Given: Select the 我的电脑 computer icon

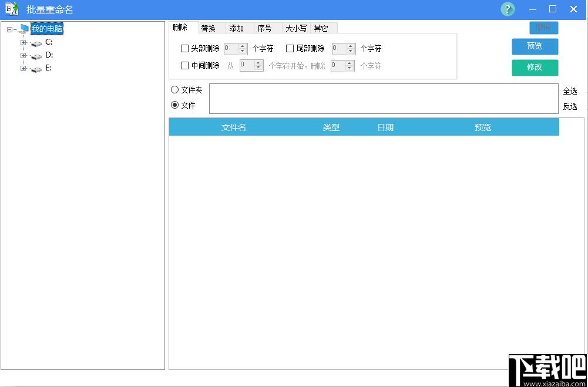Looking at the screenshot, I should pyautogui.click(x=23, y=29).
